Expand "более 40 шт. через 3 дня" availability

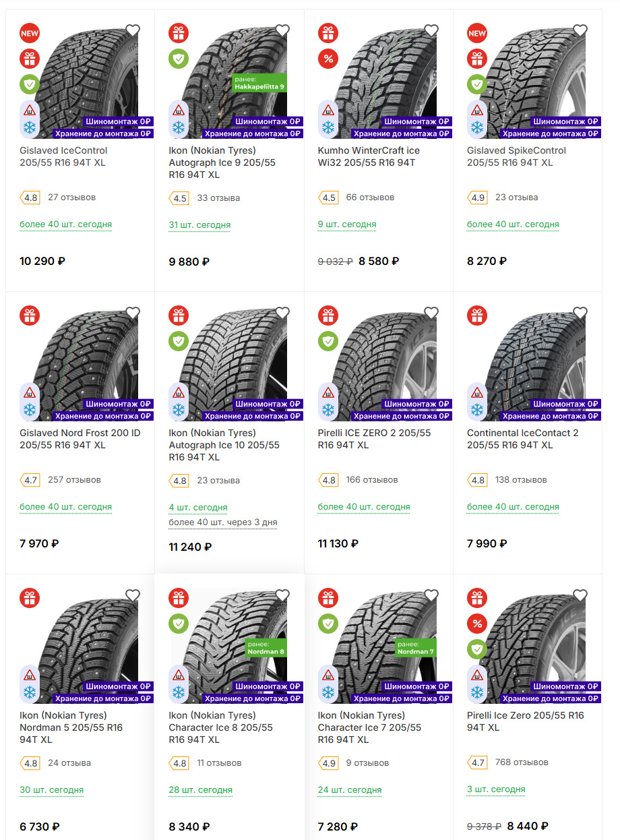pyautogui.click(x=223, y=522)
